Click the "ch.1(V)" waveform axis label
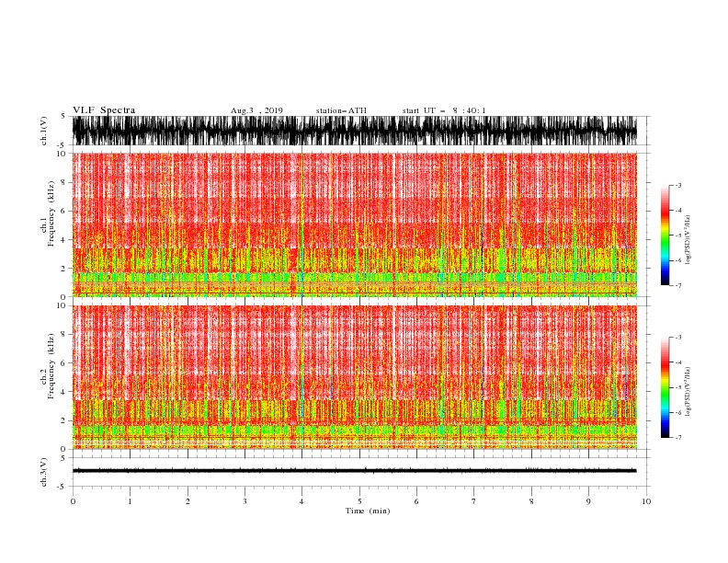 44,131
